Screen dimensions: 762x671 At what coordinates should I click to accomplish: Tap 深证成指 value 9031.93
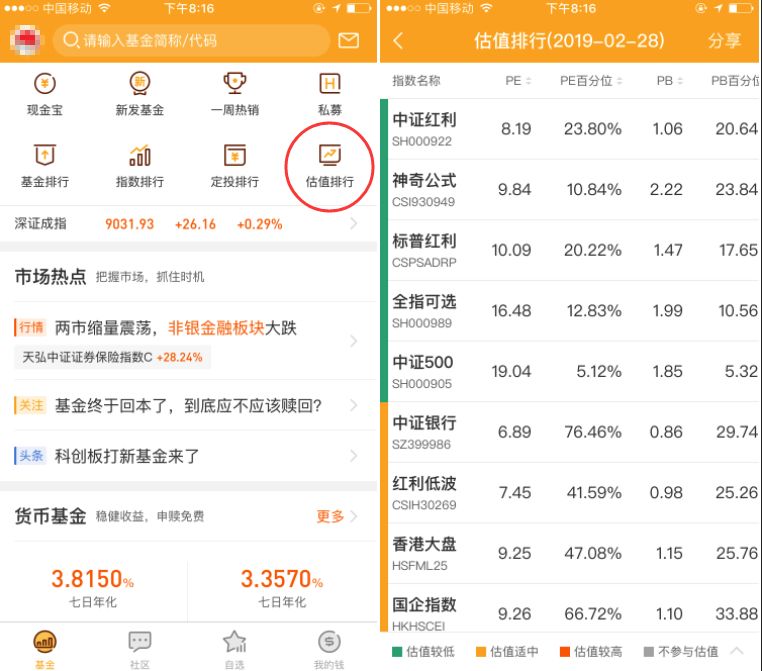(129, 224)
